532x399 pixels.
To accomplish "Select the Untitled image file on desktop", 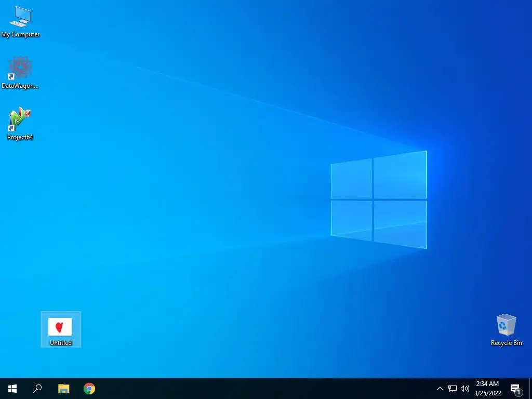I will coord(61,329).
